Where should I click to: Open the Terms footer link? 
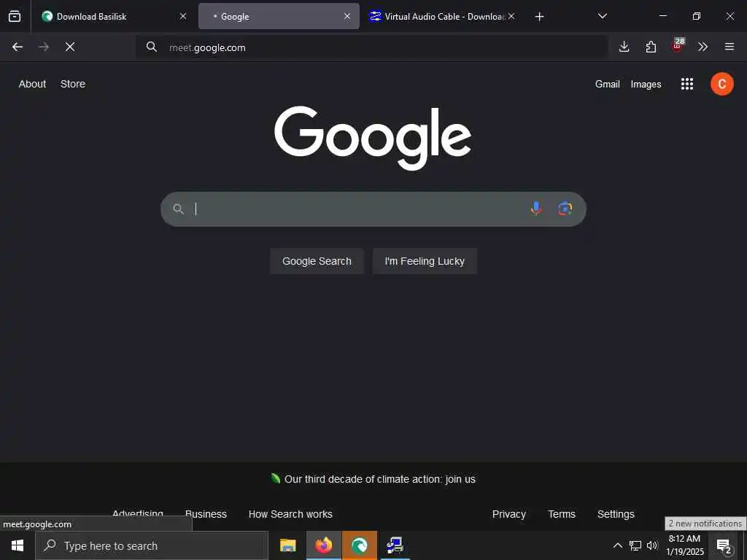pyautogui.click(x=562, y=514)
